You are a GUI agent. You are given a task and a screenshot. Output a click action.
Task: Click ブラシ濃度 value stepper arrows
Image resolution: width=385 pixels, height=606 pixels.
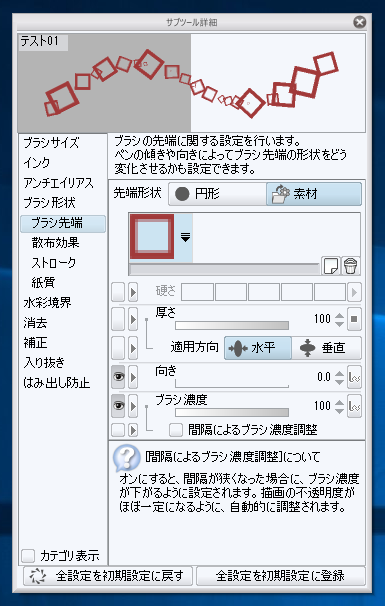(339, 406)
